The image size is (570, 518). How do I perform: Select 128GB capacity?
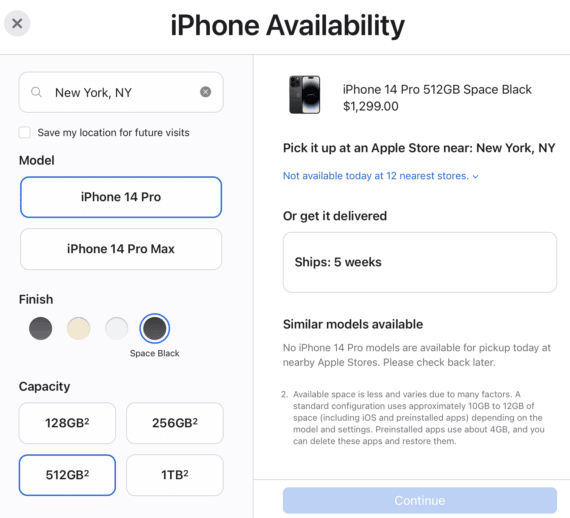click(x=67, y=423)
